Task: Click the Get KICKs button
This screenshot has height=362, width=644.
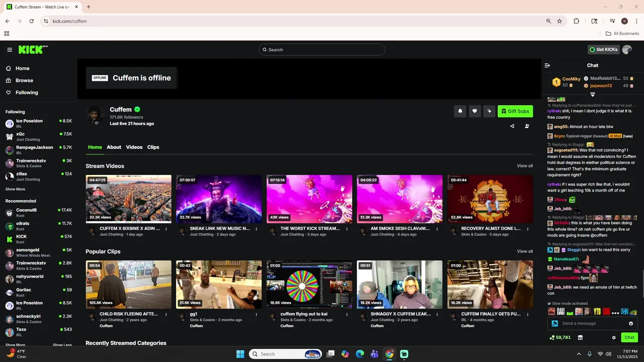Action: click(603, 49)
